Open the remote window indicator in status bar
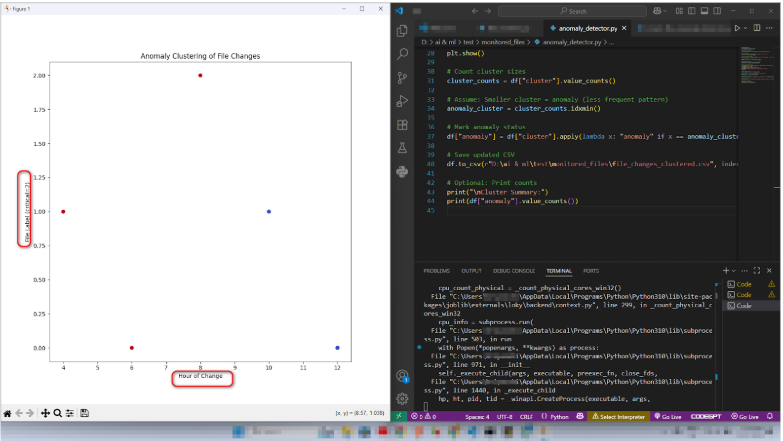 click(398, 416)
